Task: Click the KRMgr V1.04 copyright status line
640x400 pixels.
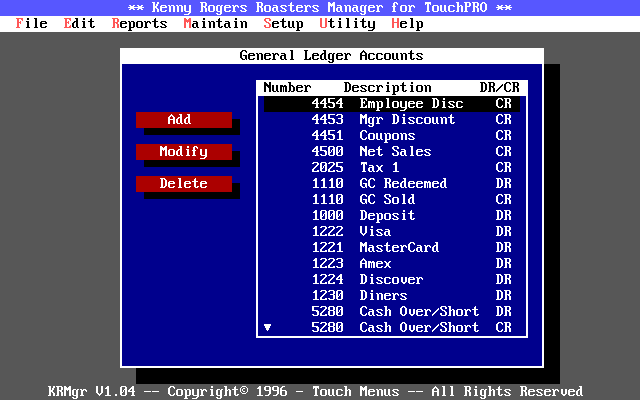Action: 315,391
